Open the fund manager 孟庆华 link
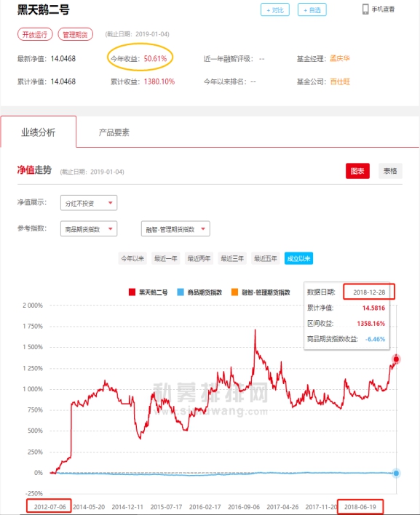This screenshot has width=420, height=515. tap(340, 58)
